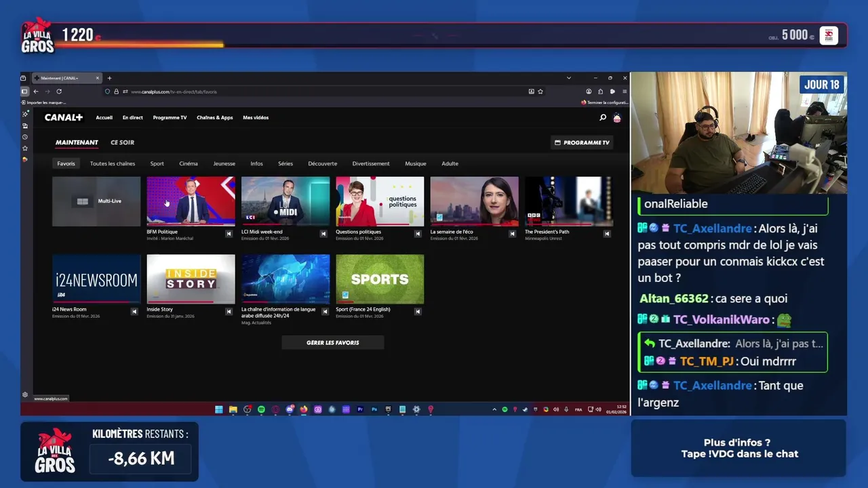Filter channels by Découverte
This screenshot has width=868, height=488.
point(323,163)
